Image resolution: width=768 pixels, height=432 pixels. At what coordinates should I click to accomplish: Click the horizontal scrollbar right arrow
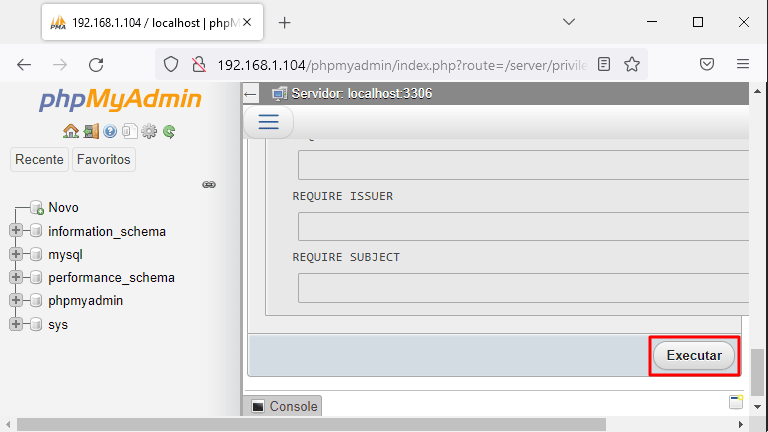741,424
